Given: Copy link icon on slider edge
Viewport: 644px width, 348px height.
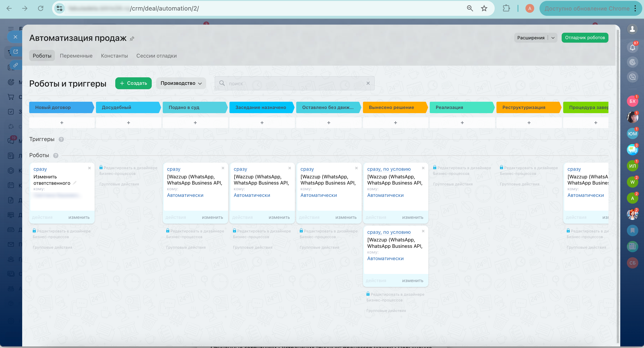Looking at the screenshot, I should pyautogui.click(x=16, y=65).
